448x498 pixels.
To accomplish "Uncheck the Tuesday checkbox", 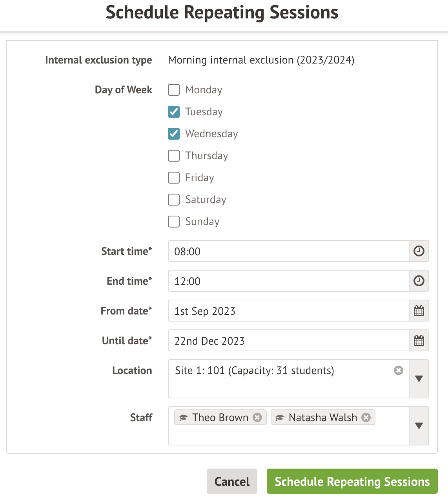I will (174, 112).
